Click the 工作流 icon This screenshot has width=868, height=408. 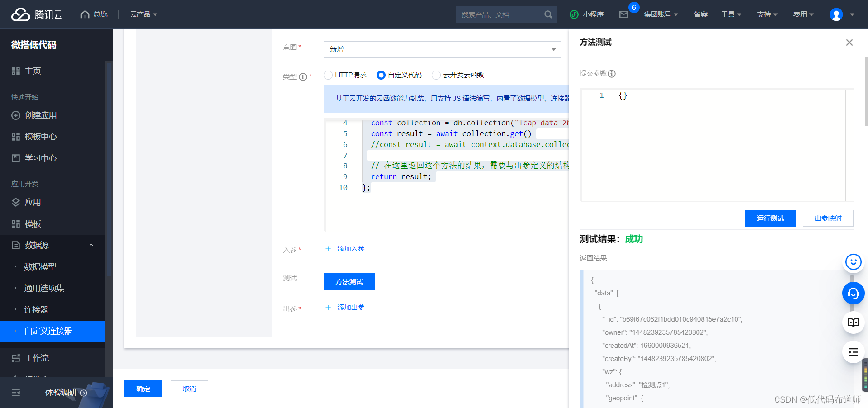[x=16, y=358]
